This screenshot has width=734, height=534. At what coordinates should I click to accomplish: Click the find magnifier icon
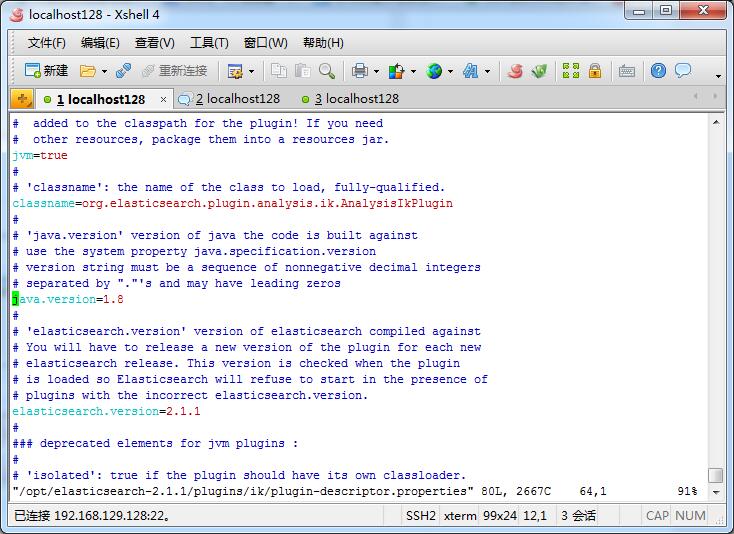(x=326, y=71)
